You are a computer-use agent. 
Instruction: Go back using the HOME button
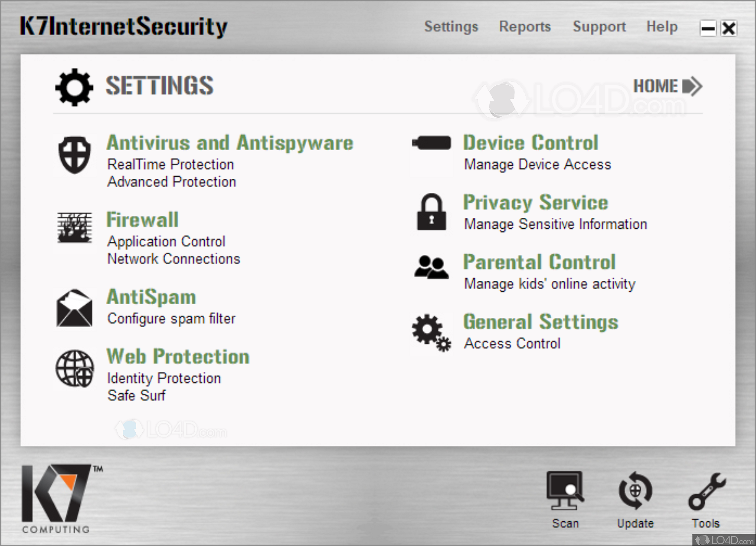(667, 86)
